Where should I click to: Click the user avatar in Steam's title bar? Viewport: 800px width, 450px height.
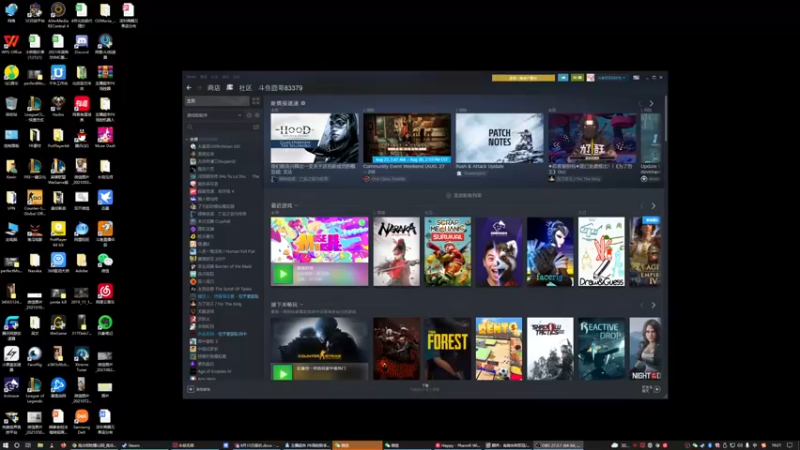[590, 78]
